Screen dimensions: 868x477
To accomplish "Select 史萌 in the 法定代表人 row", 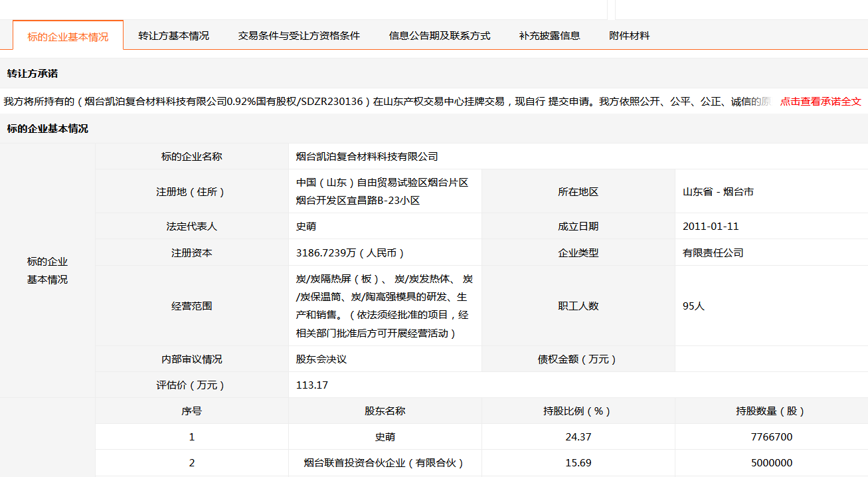I will click(305, 227).
